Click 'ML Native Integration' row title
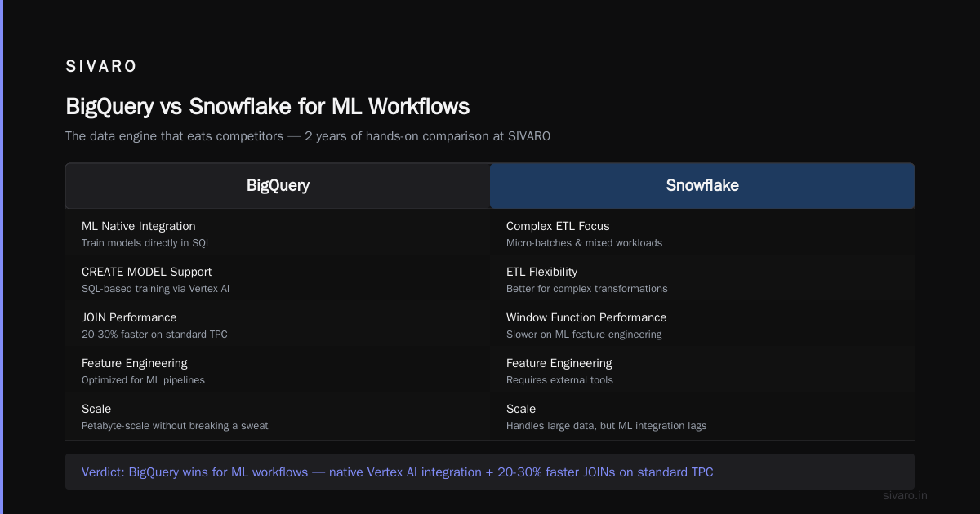This screenshot has height=514, width=980. [x=139, y=226]
